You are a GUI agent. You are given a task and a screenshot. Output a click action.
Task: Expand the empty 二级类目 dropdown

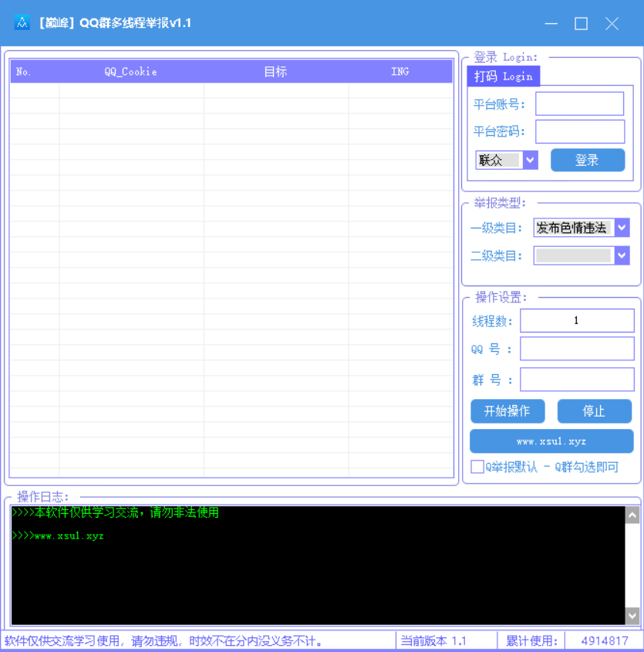pos(622,255)
